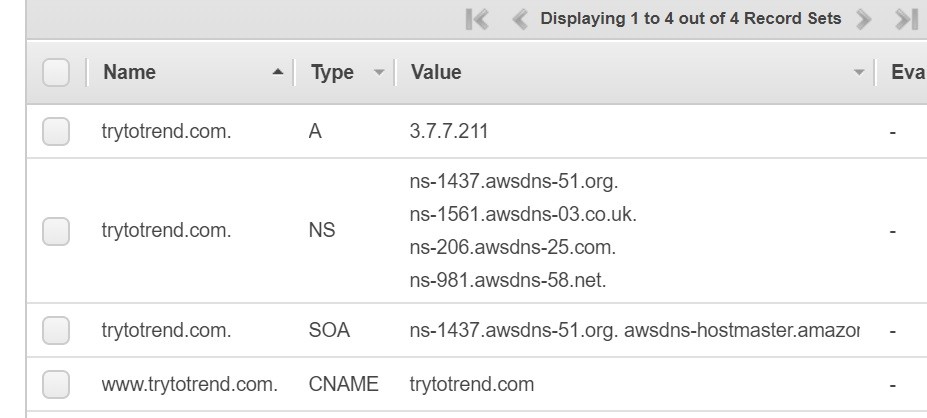Select the www.trytotrend.com. record name

(190, 384)
